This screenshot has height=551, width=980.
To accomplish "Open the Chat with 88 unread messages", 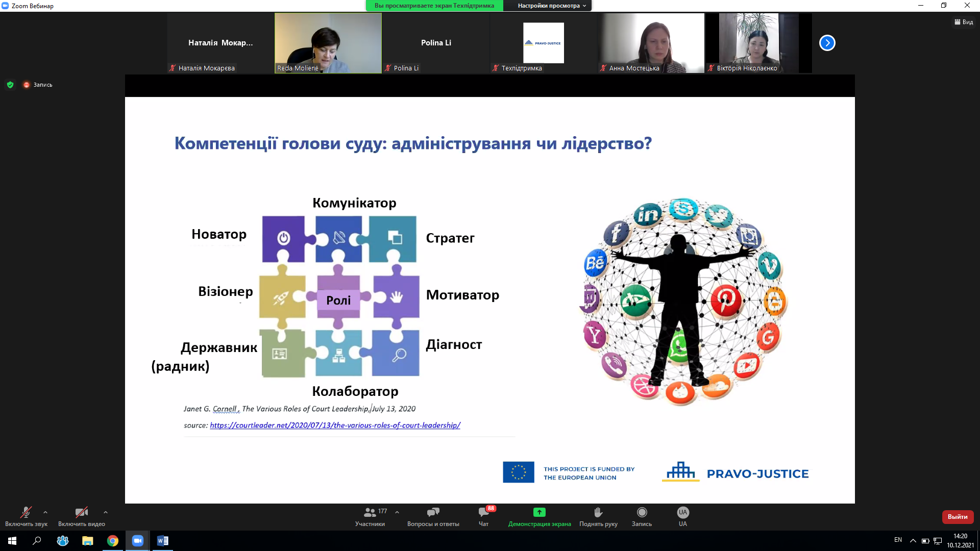I will [483, 512].
